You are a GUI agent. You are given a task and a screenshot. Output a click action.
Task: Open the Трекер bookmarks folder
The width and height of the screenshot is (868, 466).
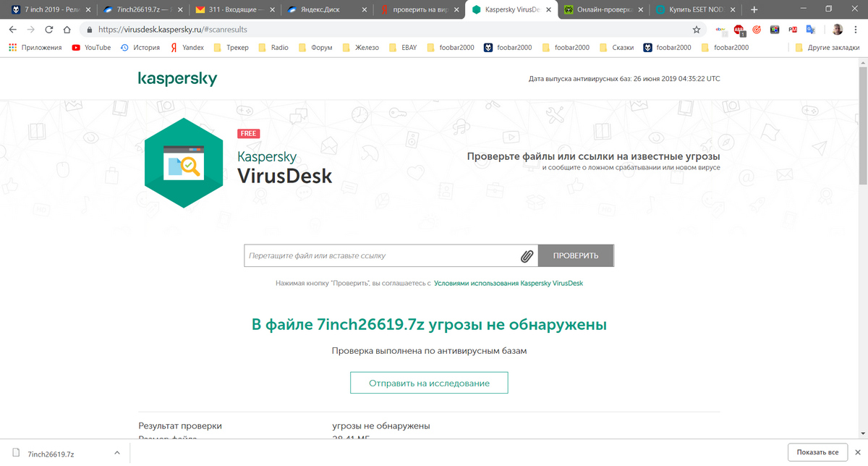tap(230, 47)
